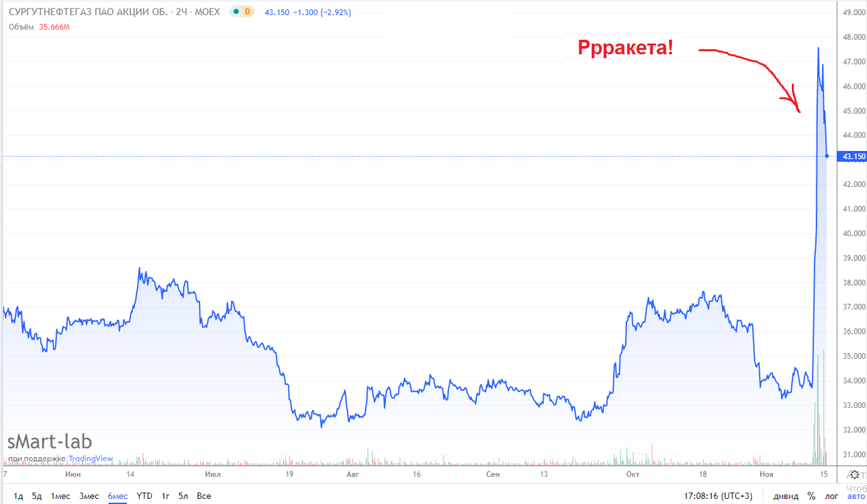Click the 31.000 price axis label
This screenshot has width=867, height=504.
[854, 454]
